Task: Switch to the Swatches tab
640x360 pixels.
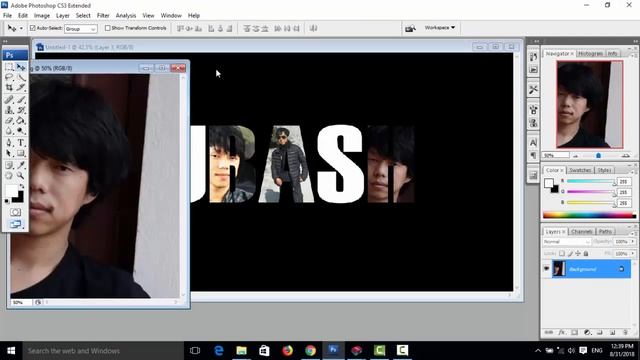Action: pos(580,170)
